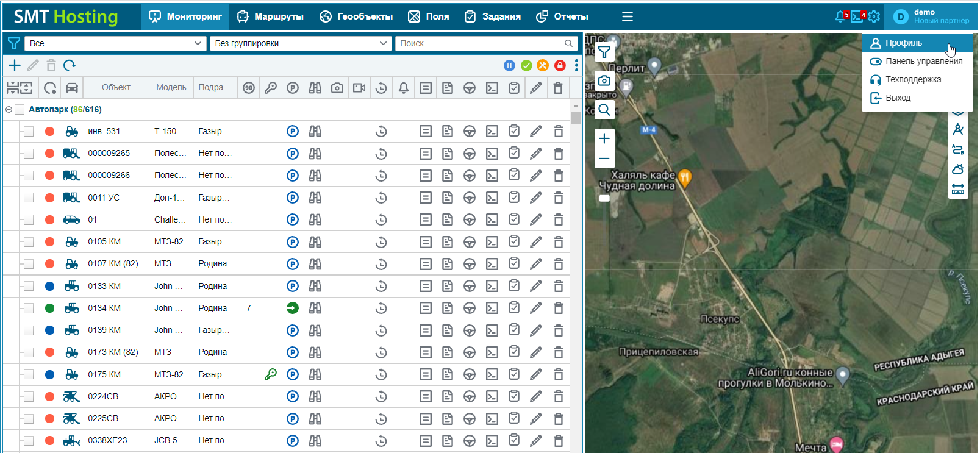This screenshot has height=453, width=980.
Task: Click the map screenshot camera button
Action: coord(604,80)
